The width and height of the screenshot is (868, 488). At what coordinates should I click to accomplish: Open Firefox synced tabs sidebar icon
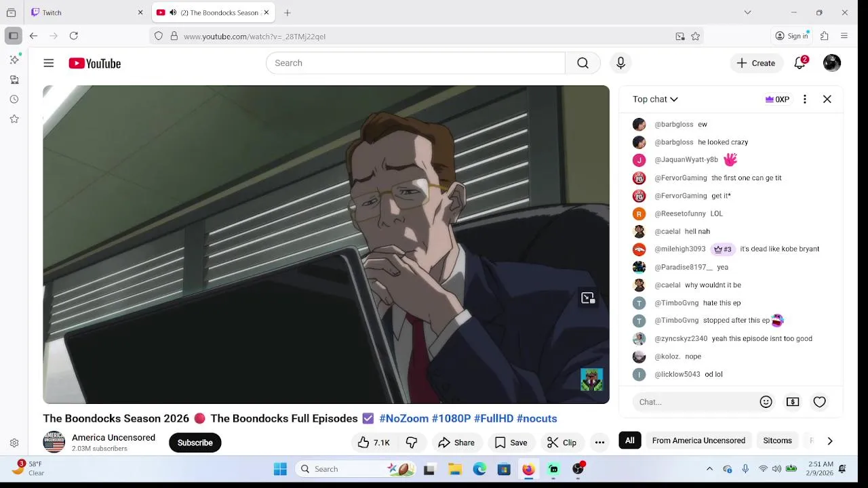pyautogui.click(x=14, y=80)
